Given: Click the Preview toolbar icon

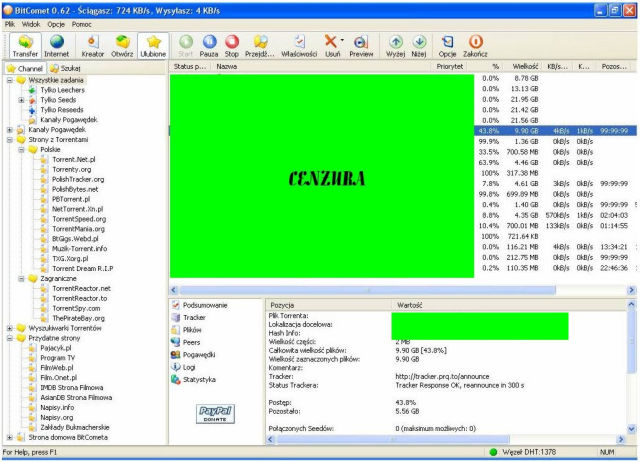Looking at the screenshot, I should click(x=361, y=45).
